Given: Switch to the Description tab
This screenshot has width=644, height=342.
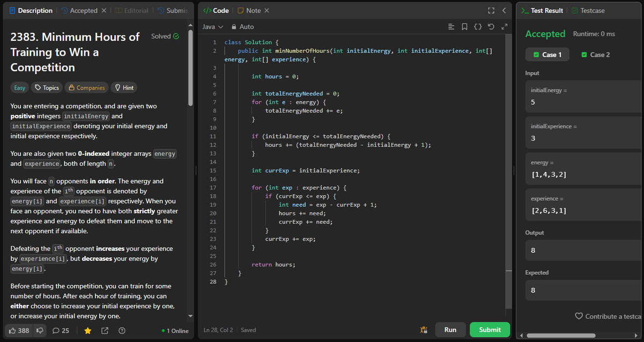Looking at the screenshot, I should pos(31,11).
